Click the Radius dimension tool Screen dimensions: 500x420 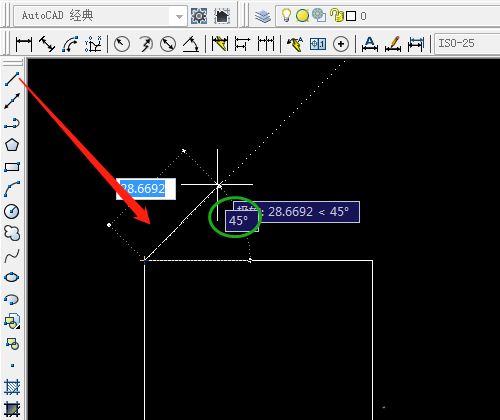pos(122,44)
